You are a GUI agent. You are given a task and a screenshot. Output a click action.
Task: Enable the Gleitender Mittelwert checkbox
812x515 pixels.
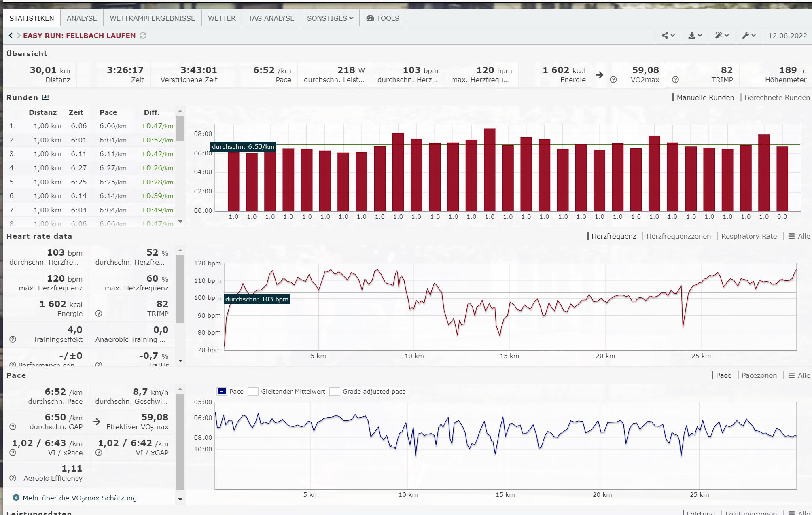[x=253, y=392]
